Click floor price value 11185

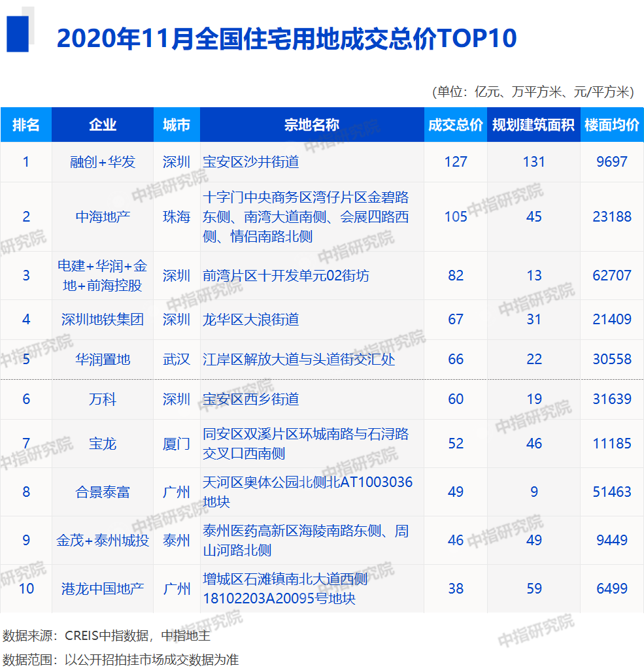612,444
